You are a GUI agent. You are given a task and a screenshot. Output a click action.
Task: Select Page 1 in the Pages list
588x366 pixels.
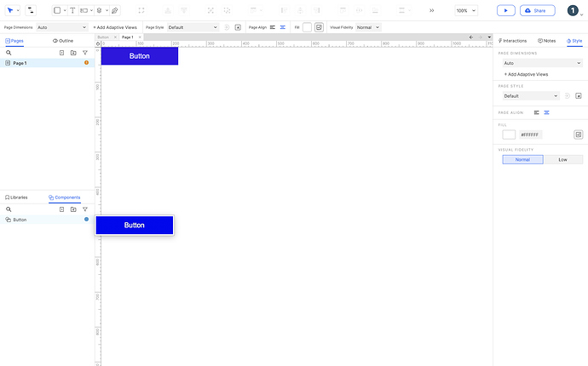(47, 63)
